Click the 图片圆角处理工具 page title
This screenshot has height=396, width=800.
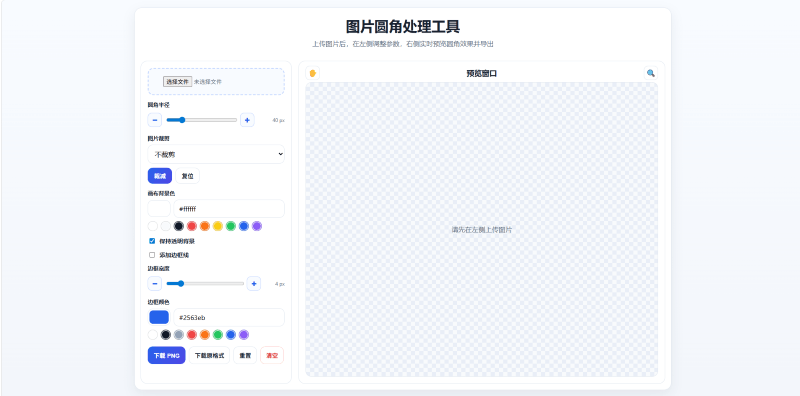click(403, 26)
